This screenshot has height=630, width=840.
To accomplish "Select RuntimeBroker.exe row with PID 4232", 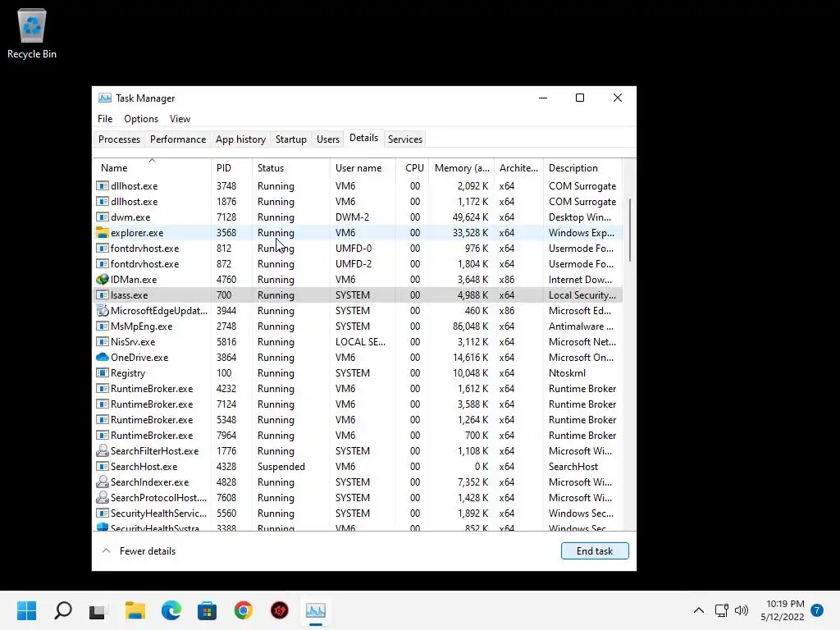I will [x=358, y=388].
